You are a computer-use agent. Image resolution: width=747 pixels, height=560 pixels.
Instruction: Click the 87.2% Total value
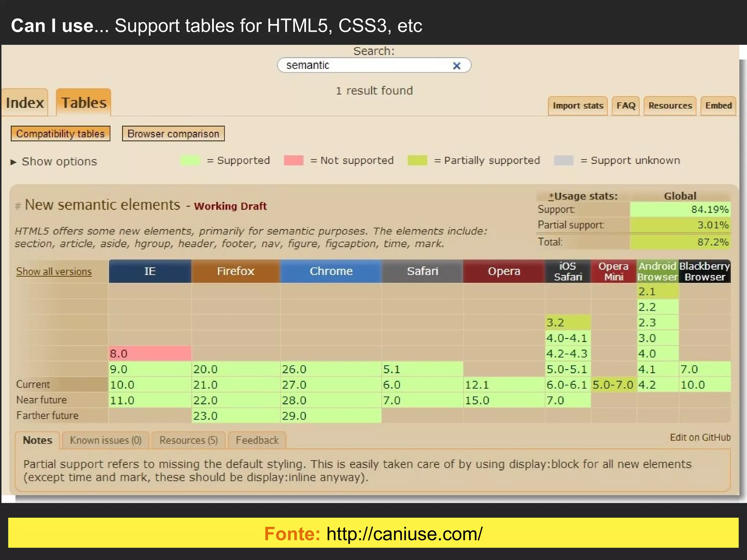click(x=680, y=242)
